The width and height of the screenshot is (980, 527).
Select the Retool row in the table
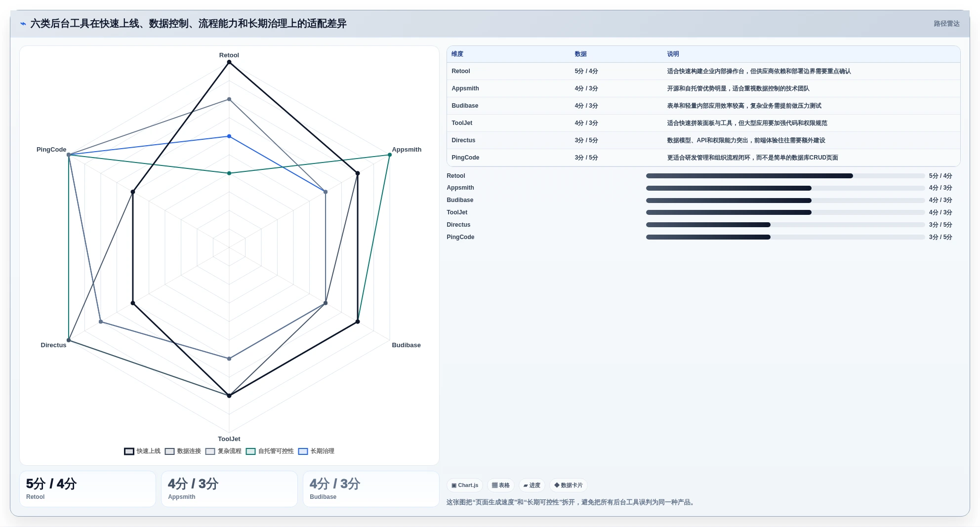pyautogui.click(x=703, y=71)
